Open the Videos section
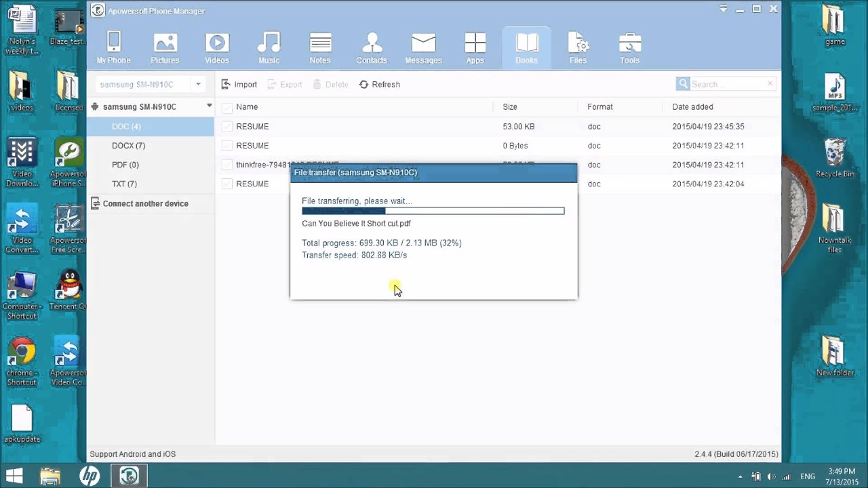Image resolution: width=868 pixels, height=488 pixels. point(217,47)
